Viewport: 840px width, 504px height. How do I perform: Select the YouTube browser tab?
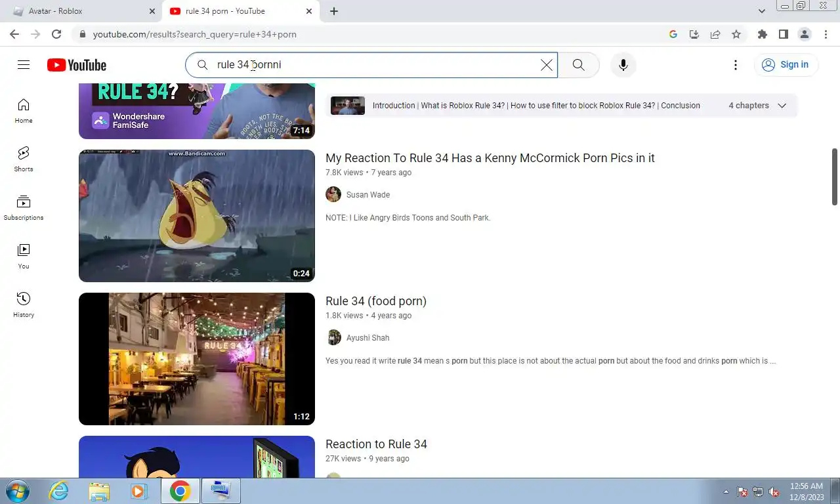pos(240,11)
